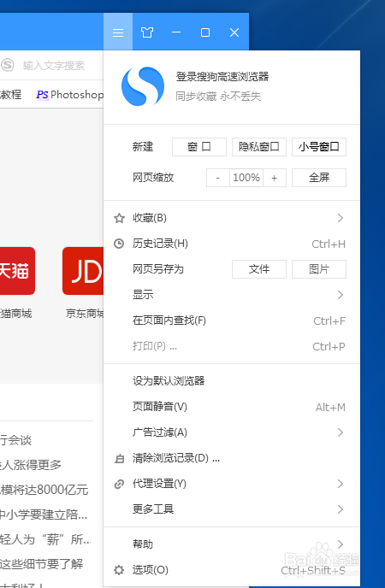The height and width of the screenshot is (588, 385).
Task: Choose 设为默认浏览器 menu item
Action: [x=232, y=381]
